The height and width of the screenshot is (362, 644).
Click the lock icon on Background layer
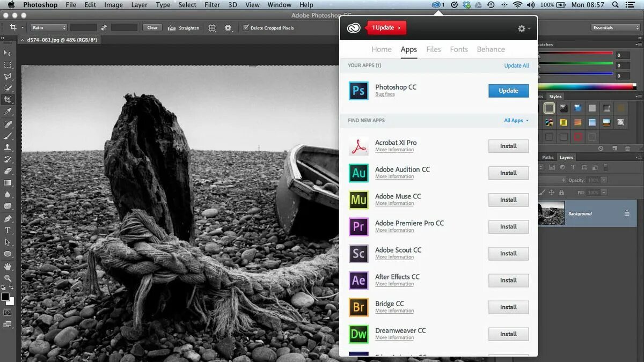(x=627, y=213)
